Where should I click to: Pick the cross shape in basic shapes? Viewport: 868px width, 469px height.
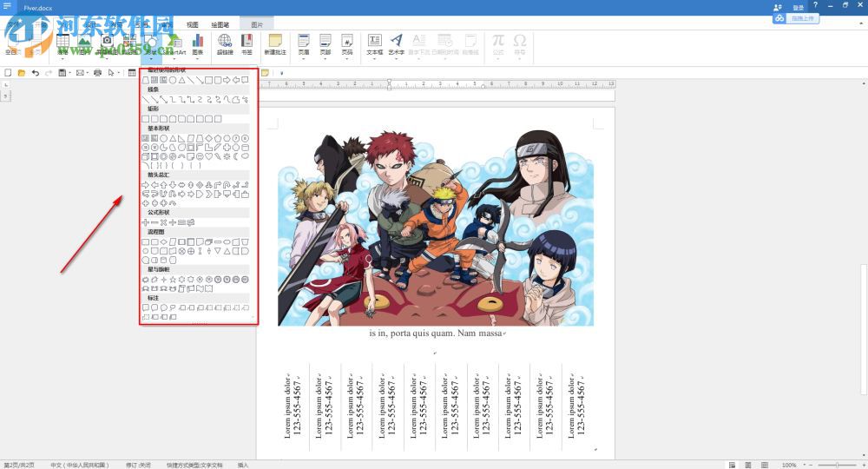coord(227,148)
